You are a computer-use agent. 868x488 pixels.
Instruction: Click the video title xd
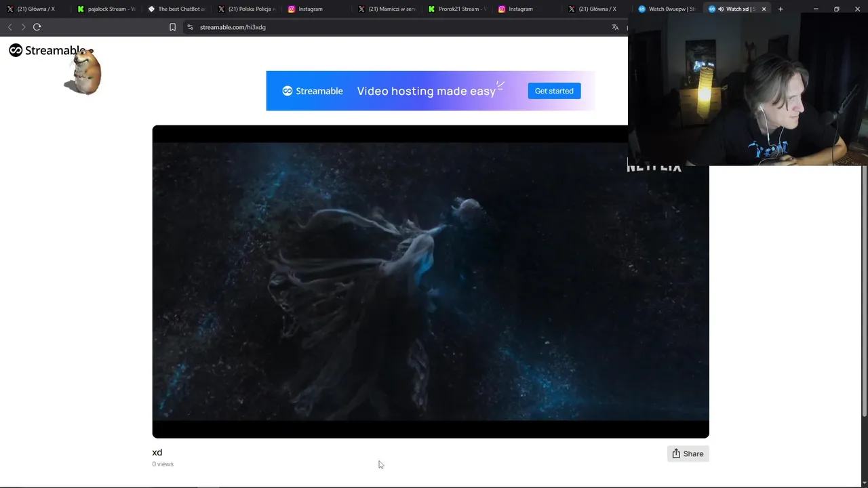point(157,452)
